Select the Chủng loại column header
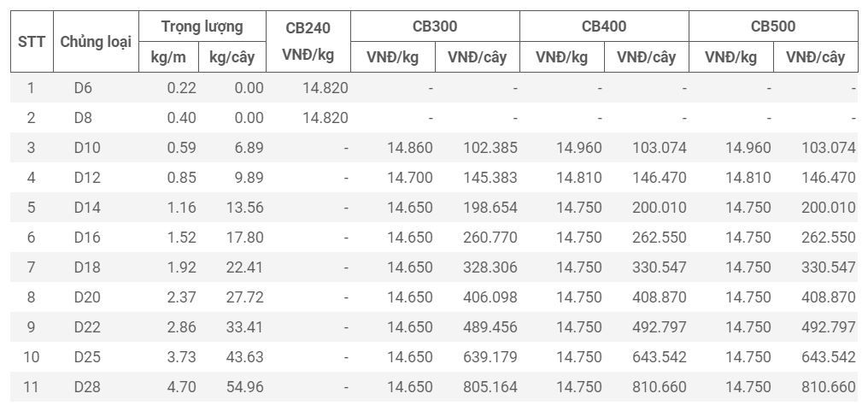Viewport: 868px width, 411px height. 96,42
